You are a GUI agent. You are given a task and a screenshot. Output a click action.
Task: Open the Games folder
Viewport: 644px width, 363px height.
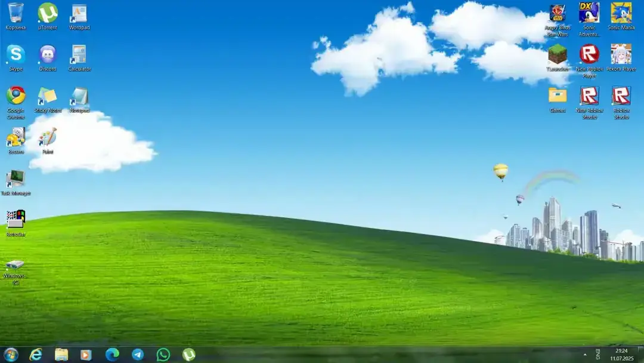pos(558,97)
